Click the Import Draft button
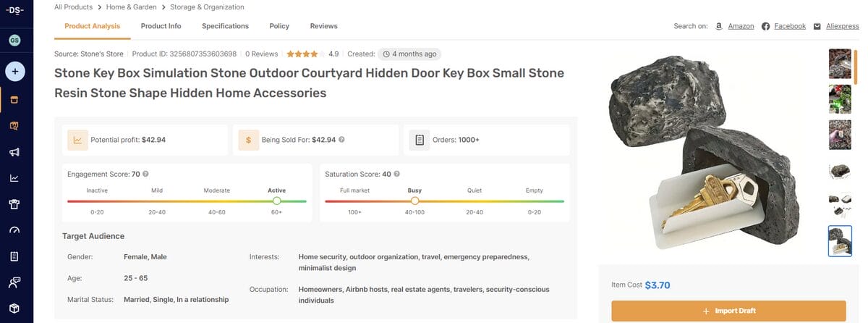This screenshot has height=323, width=868. coord(728,311)
